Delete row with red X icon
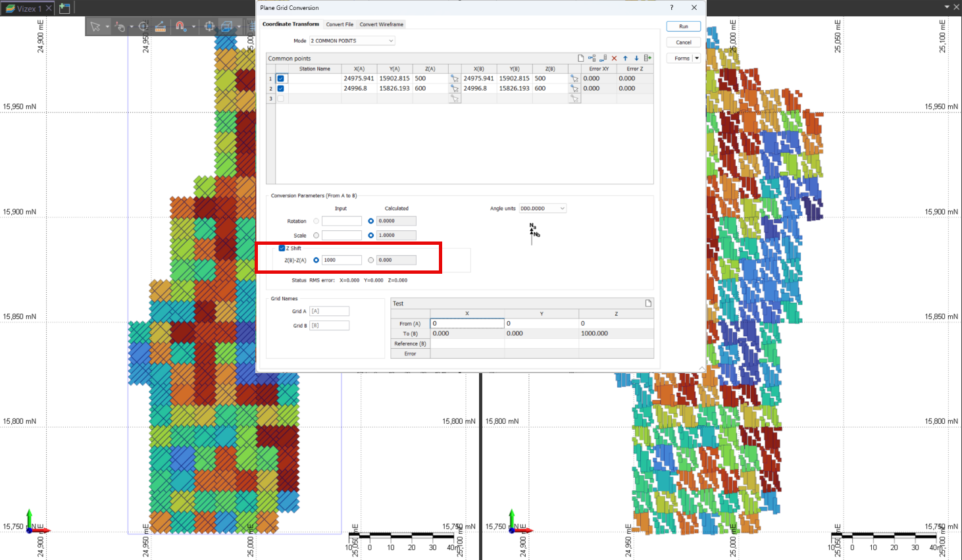Image resolution: width=962 pixels, height=560 pixels. pyautogui.click(x=614, y=59)
